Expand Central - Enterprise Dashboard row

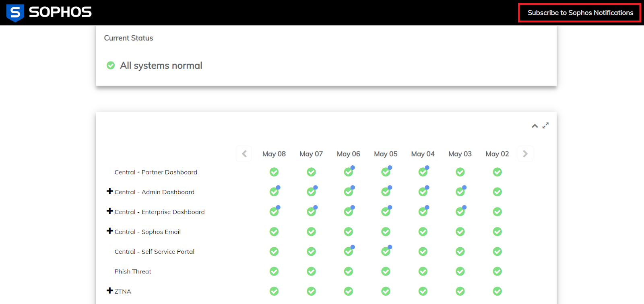109,211
